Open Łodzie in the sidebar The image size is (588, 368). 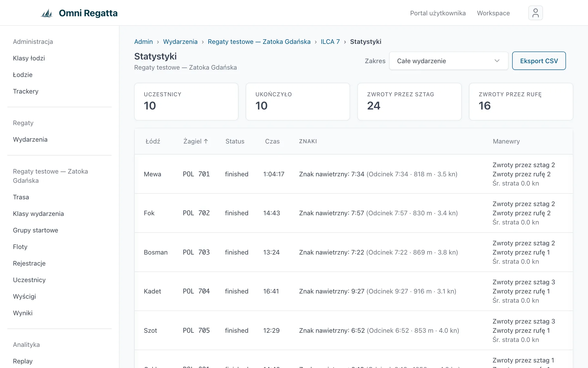pyautogui.click(x=23, y=75)
